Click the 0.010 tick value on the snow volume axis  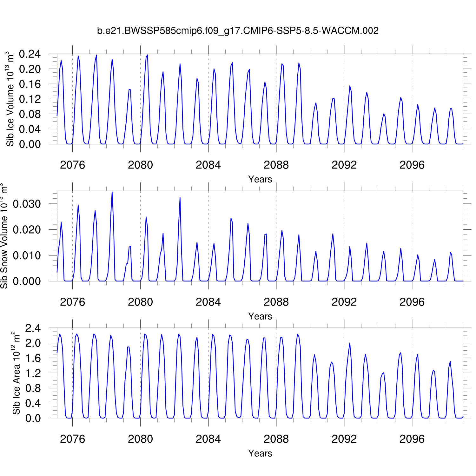tap(27, 255)
